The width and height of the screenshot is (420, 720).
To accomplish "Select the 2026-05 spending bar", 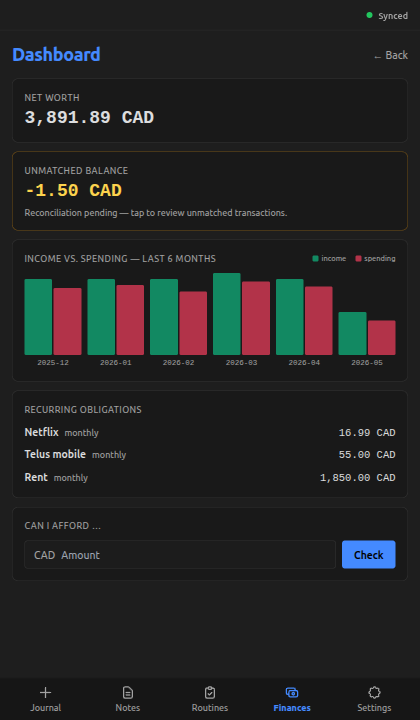I will click(x=381, y=338).
